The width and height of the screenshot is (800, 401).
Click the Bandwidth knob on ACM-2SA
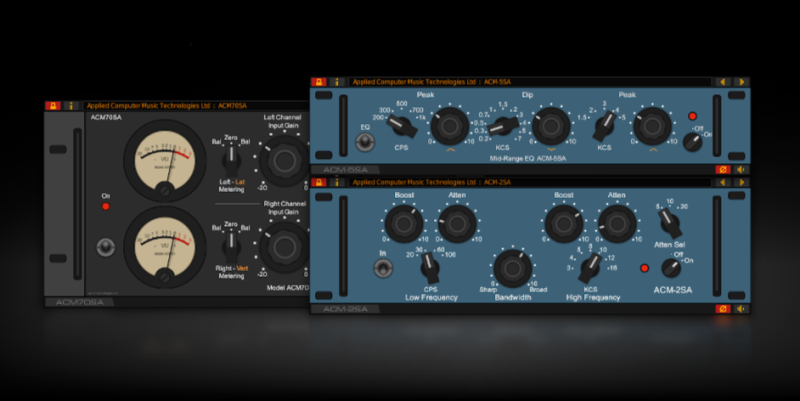click(513, 268)
